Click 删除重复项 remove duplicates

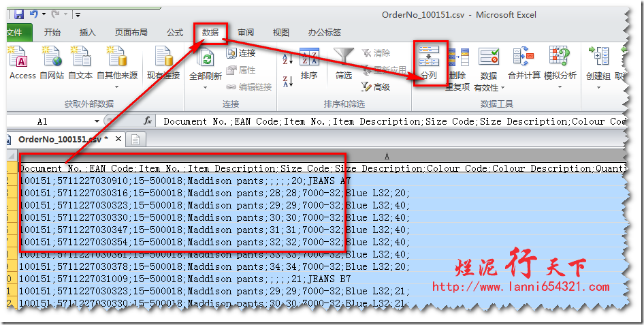(x=457, y=69)
